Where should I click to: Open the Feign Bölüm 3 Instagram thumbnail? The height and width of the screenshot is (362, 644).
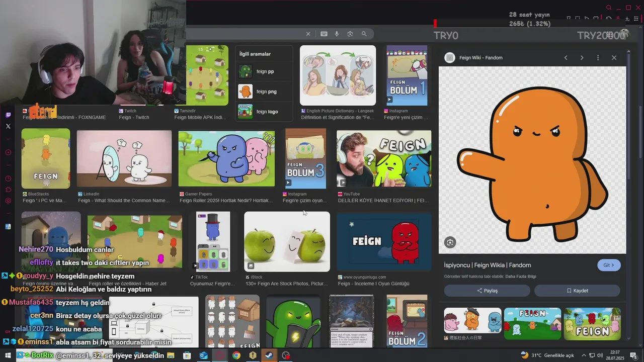pyautogui.click(x=305, y=158)
